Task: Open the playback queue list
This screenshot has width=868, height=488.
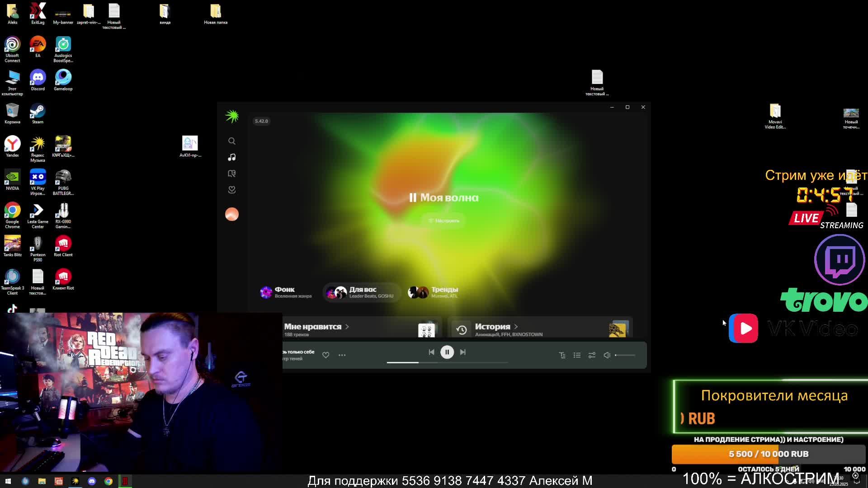Action: pos(577,355)
